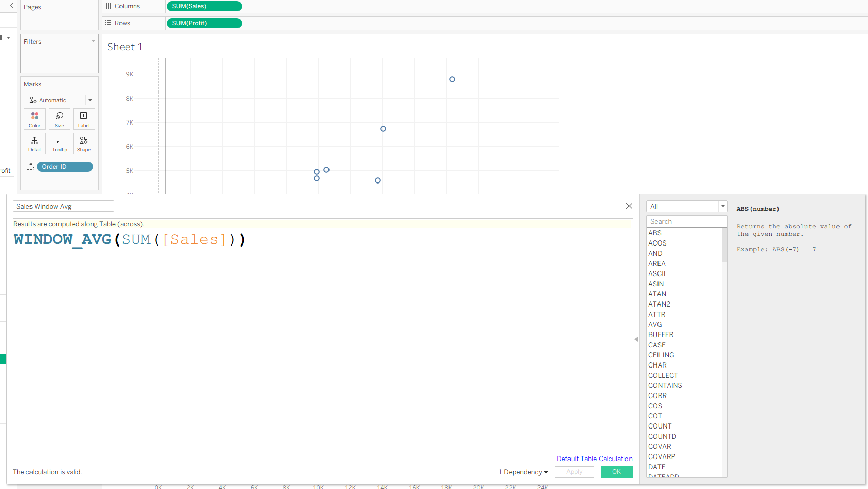
Task: Open the Detail marks card
Action: [35, 143]
